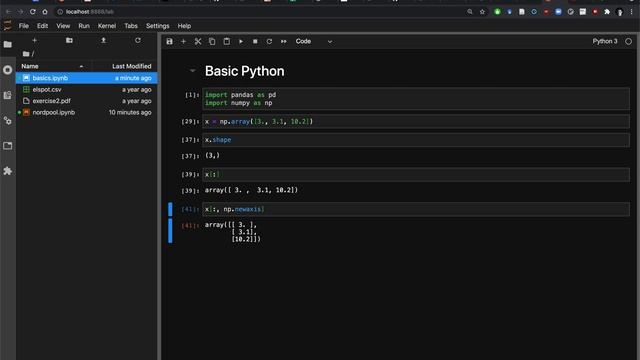Open the Running Terminals and Kernels sidebar tab
Screen dimensions: 640x360
(x=8, y=70)
